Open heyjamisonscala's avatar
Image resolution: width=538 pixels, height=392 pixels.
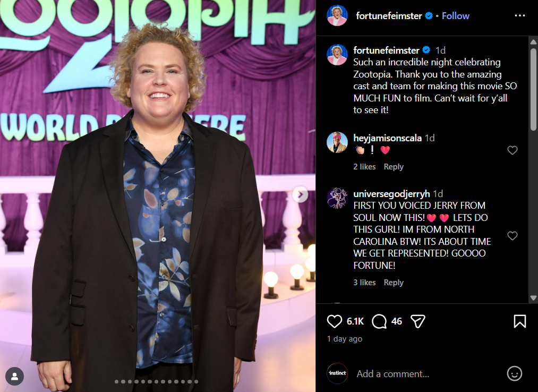337,142
